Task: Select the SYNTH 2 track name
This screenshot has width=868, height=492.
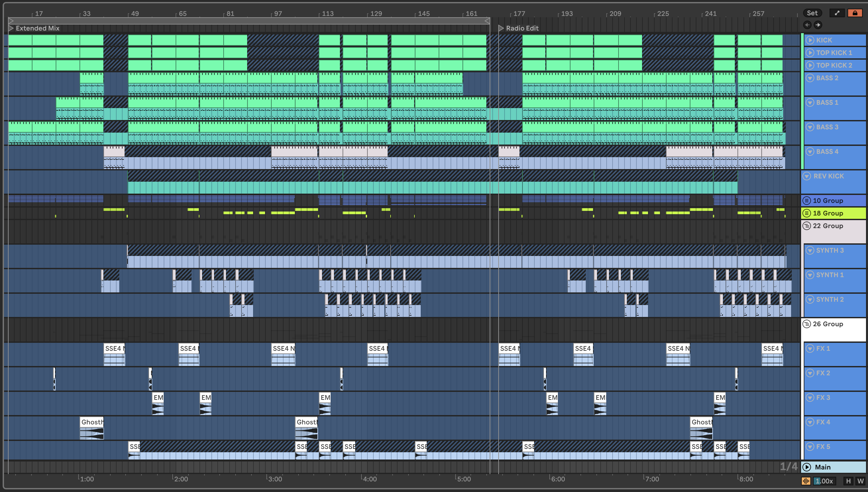Action: pyautogui.click(x=830, y=299)
